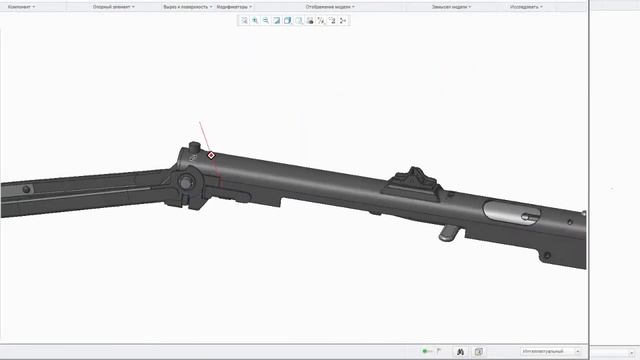Expand the Опорный элемент group dropdown
The width and height of the screenshot is (640, 360).
click(113, 7)
